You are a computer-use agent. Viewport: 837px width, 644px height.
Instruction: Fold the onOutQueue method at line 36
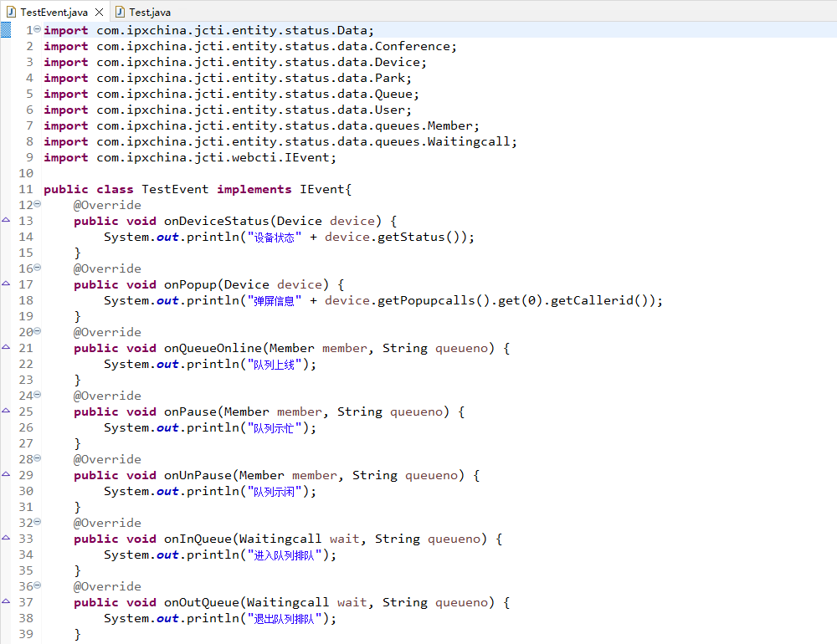[x=37, y=586]
